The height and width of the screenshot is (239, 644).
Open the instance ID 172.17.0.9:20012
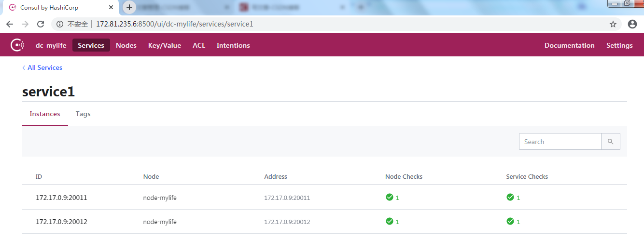tap(61, 222)
